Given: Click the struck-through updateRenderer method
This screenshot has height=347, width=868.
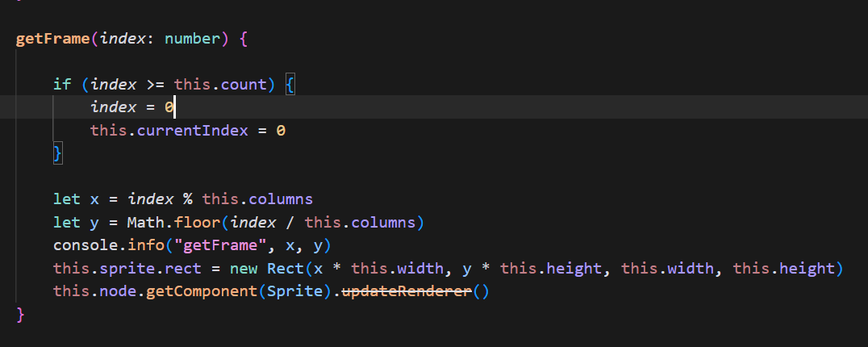Looking at the screenshot, I should 407,291.
